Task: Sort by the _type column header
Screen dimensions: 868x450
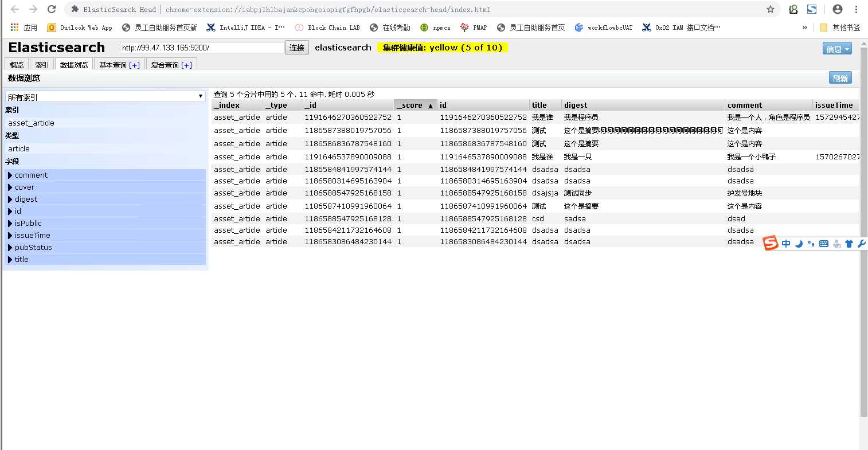Action: point(283,105)
